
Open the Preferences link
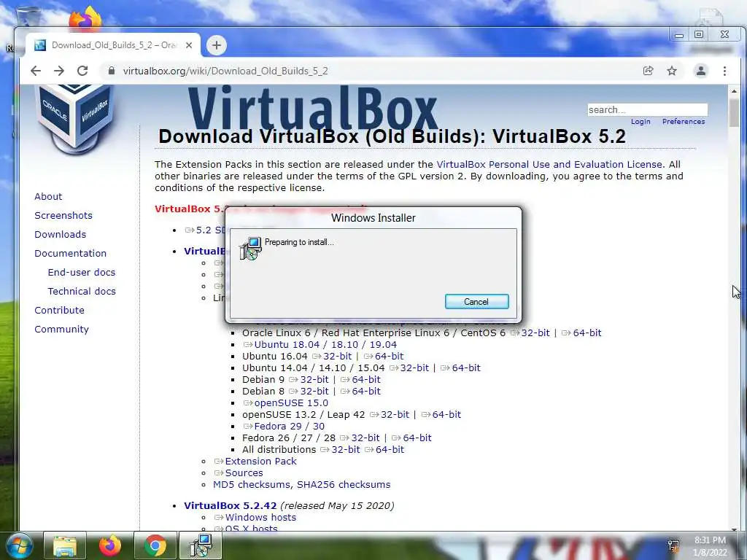[683, 122]
